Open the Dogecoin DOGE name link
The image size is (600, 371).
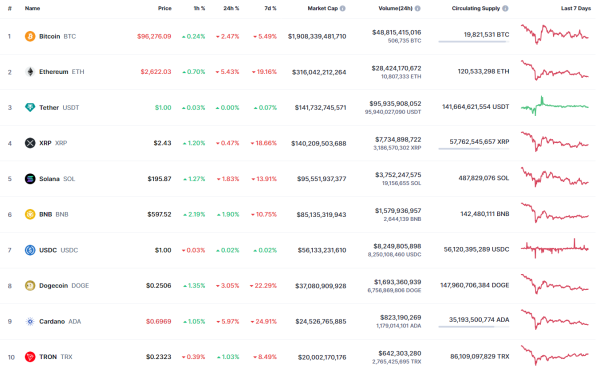point(64,286)
